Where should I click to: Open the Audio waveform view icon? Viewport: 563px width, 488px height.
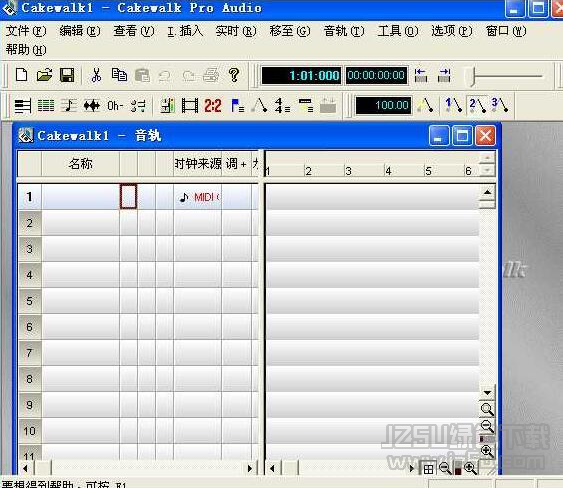[x=92, y=106]
